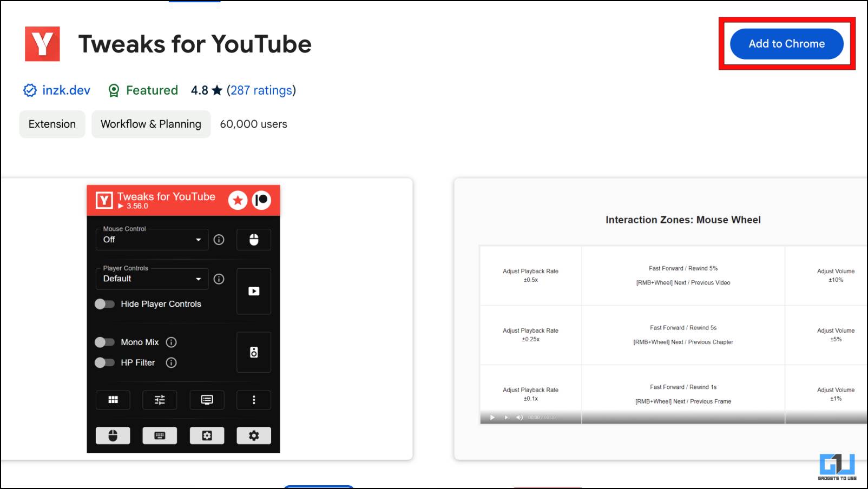
Task: Click the play button in the player bar
Action: coord(492,417)
